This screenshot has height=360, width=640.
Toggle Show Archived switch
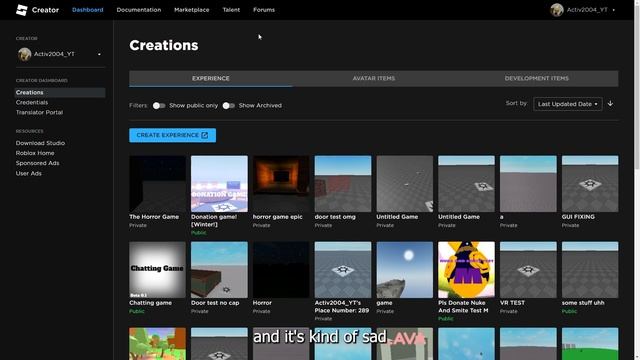[x=229, y=106]
